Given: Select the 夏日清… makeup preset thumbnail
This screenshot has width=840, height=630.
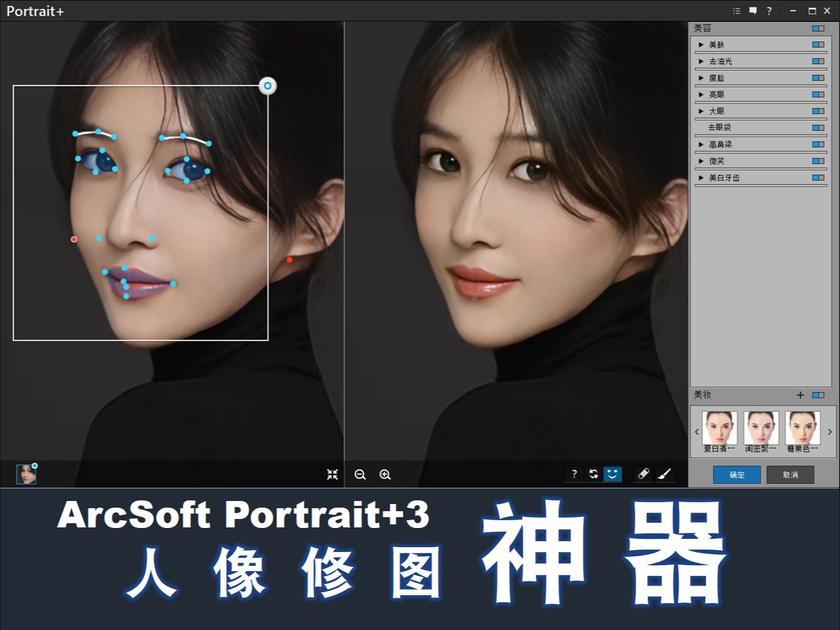Looking at the screenshot, I should point(719,428).
